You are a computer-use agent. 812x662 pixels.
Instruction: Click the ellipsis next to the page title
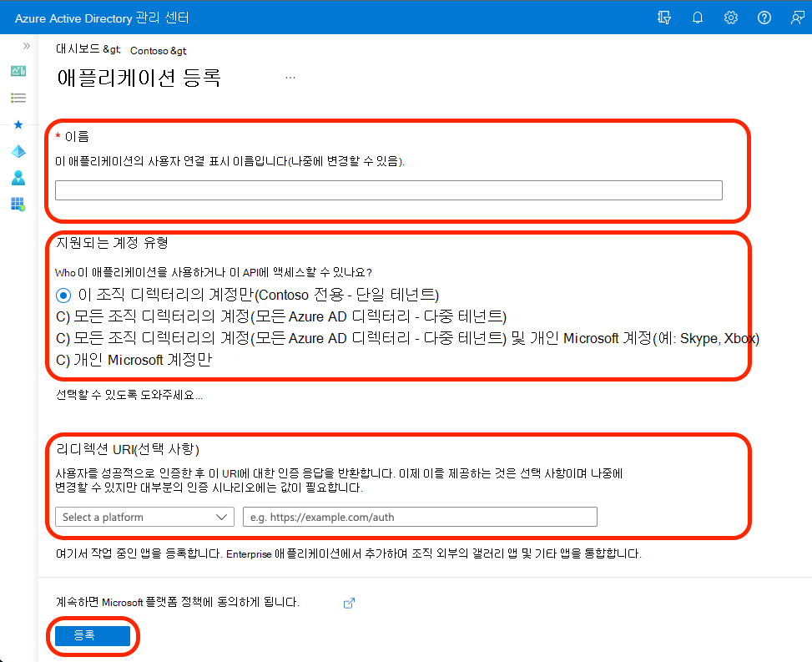pos(290,76)
